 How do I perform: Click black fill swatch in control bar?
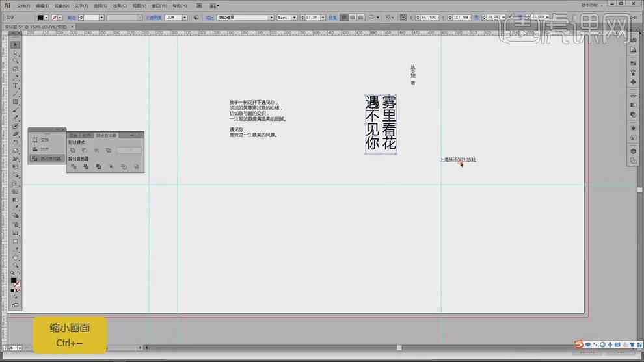tap(41, 18)
